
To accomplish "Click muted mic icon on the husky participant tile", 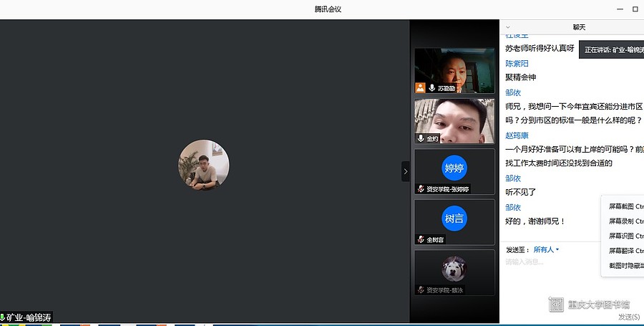I will (421, 290).
